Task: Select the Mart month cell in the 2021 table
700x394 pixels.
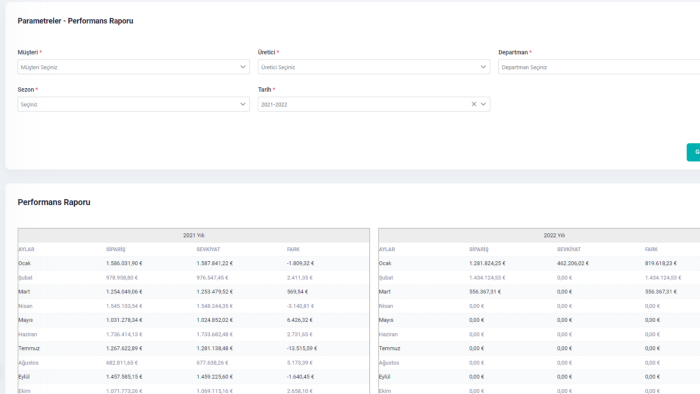Action: [x=24, y=292]
